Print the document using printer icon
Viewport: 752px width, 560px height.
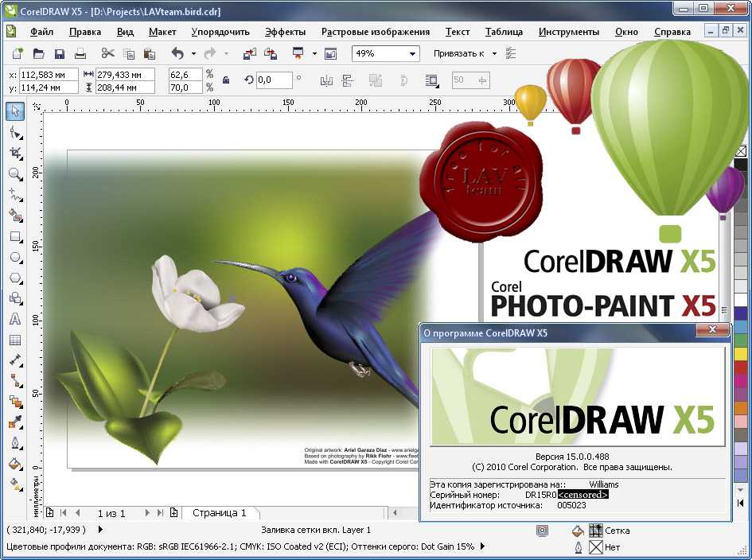click(x=80, y=53)
